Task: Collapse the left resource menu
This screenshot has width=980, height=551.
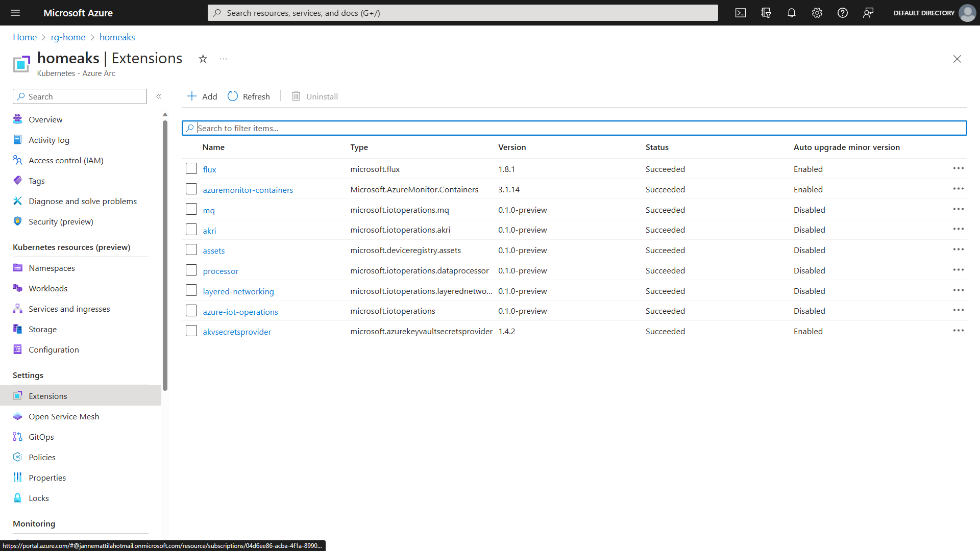Action: 159,96
